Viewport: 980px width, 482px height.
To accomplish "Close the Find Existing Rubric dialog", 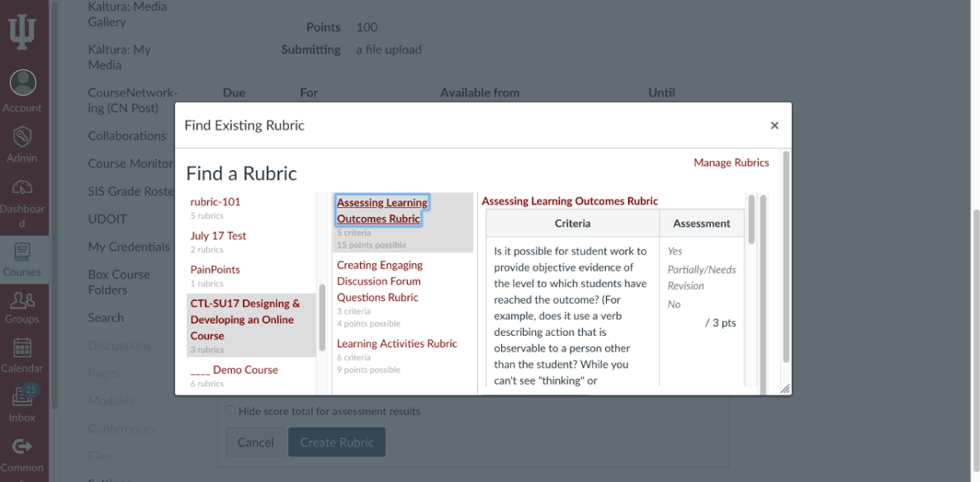I will click(774, 125).
